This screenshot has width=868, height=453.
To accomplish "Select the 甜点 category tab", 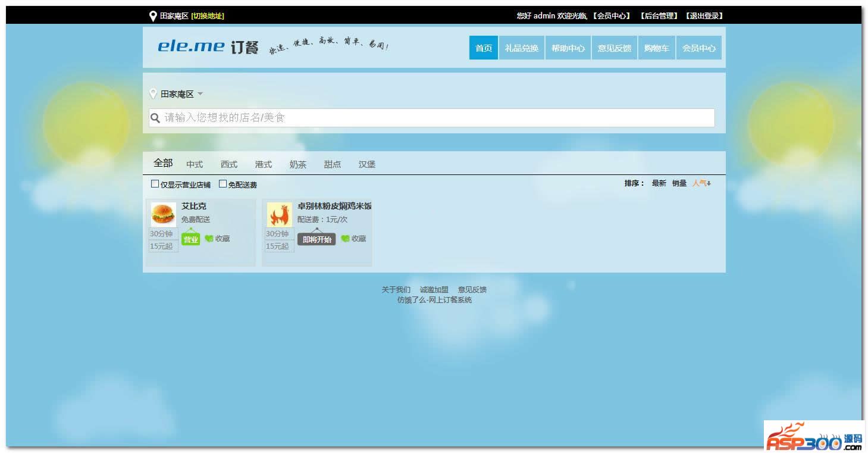I will pyautogui.click(x=333, y=164).
